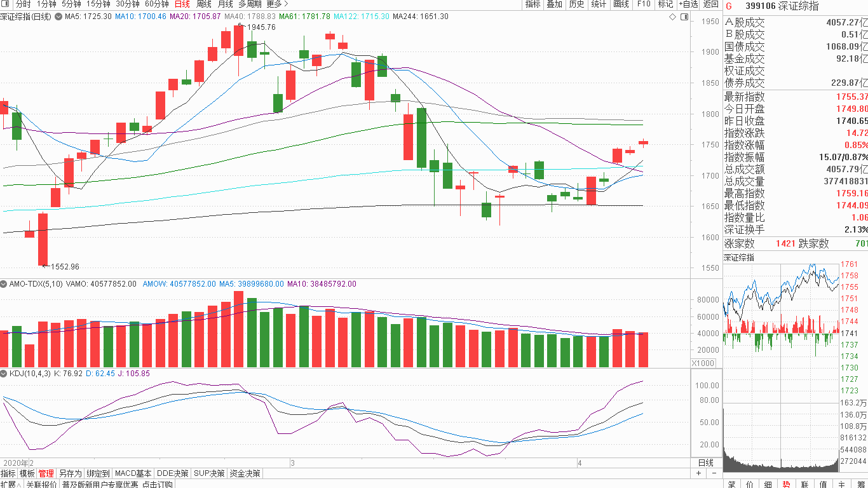Image resolution: width=868 pixels, height=488 pixels.
Task: Switch to 分时 time-sharing view
Action: tap(23, 4)
